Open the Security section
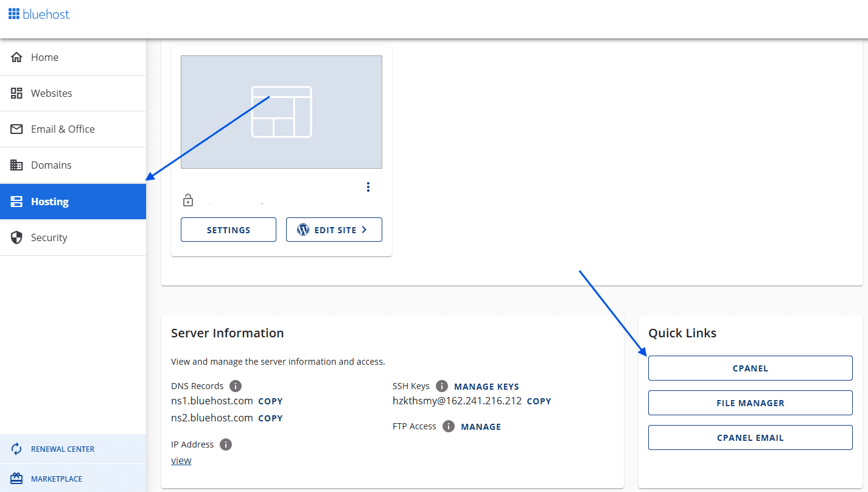Image resolution: width=868 pixels, height=492 pixels. [73, 237]
